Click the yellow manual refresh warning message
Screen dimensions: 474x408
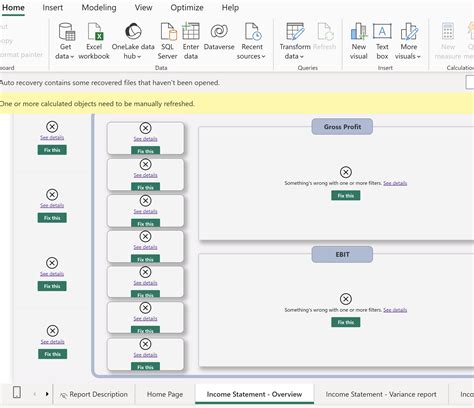pyautogui.click(x=97, y=104)
